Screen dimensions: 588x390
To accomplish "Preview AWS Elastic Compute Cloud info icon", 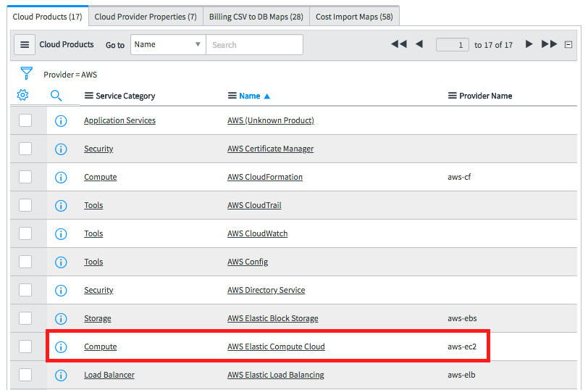I will tap(61, 347).
